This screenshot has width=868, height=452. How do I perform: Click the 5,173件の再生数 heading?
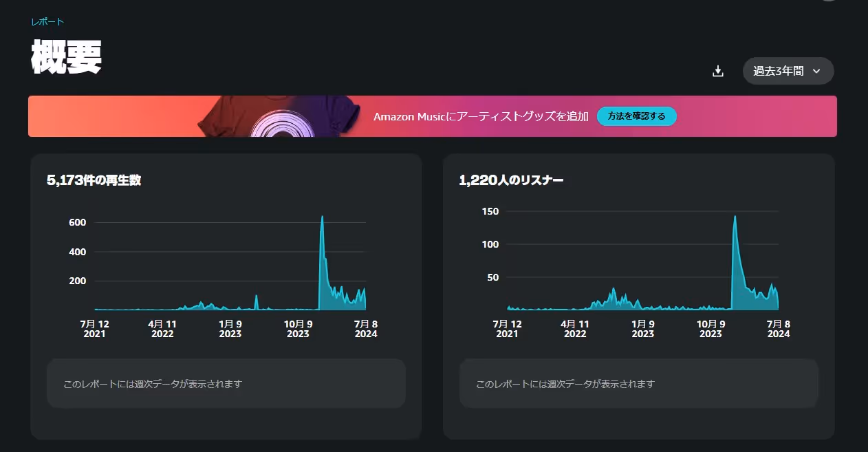[94, 180]
